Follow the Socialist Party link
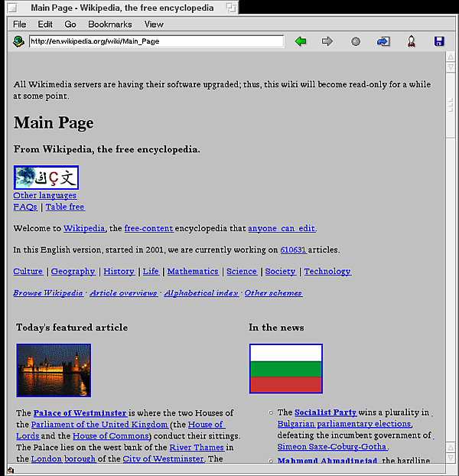This screenshot has height=476, width=459. (326, 412)
